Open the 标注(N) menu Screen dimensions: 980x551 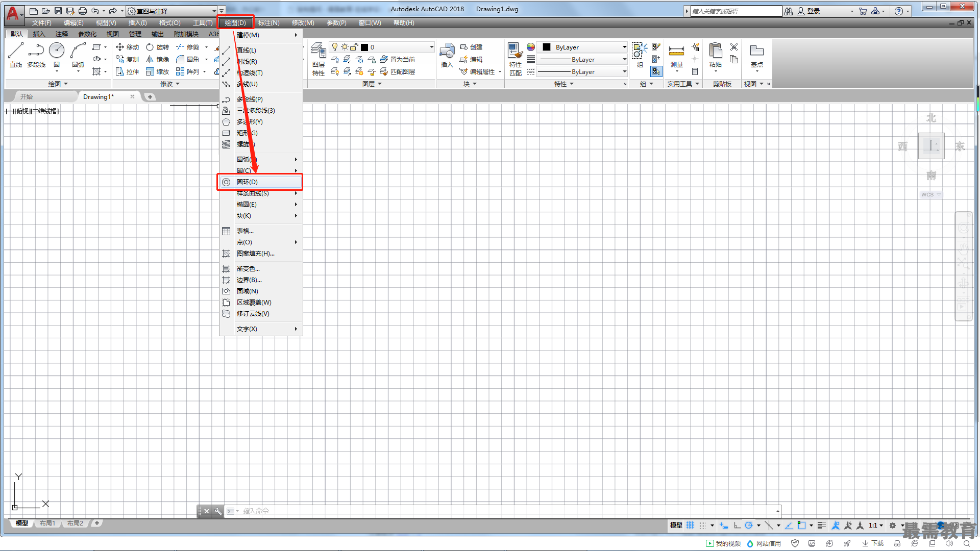click(268, 22)
